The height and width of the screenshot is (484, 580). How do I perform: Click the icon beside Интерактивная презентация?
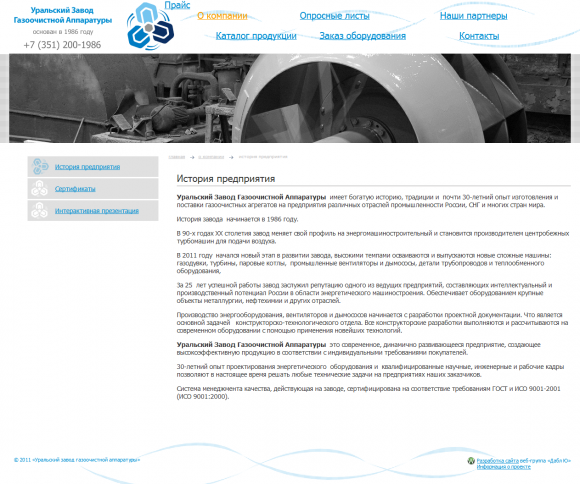click(x=39, y=211)
